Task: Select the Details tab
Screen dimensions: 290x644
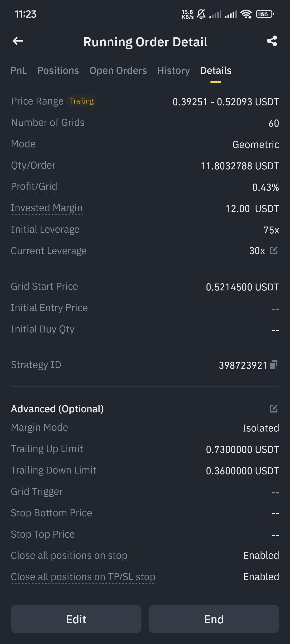Action: [x=216, y=71]
